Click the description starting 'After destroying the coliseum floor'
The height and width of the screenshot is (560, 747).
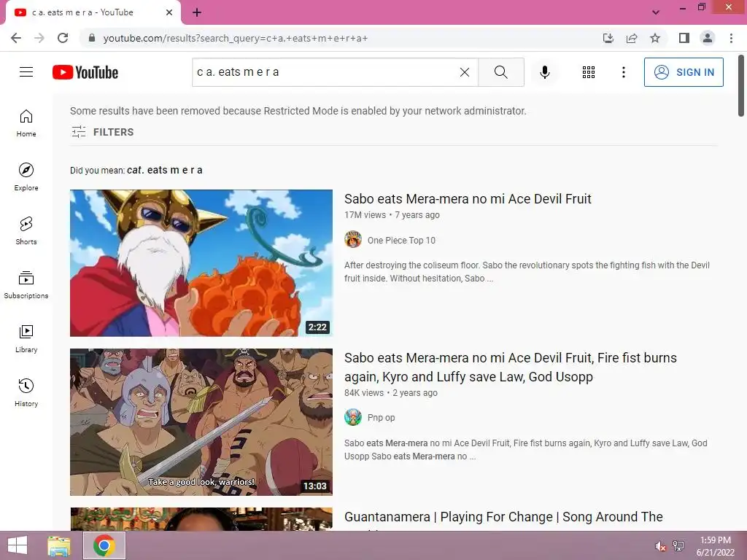coord(527,271)
